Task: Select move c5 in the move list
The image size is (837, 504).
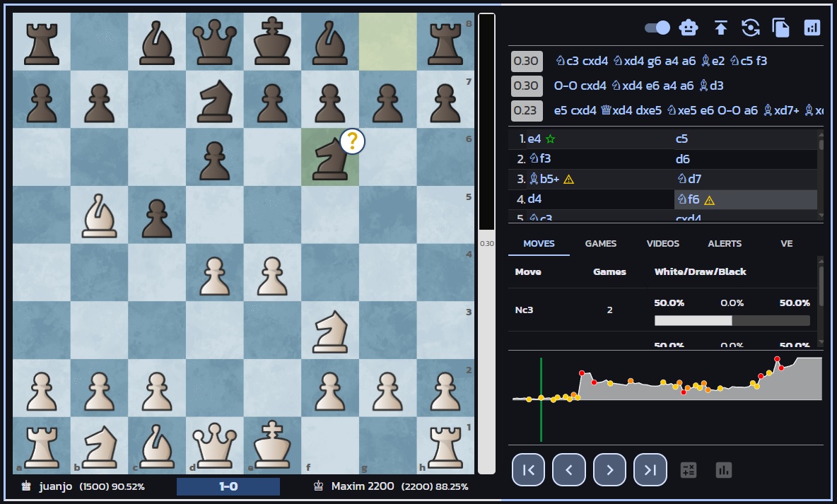Action: [683, 139]
